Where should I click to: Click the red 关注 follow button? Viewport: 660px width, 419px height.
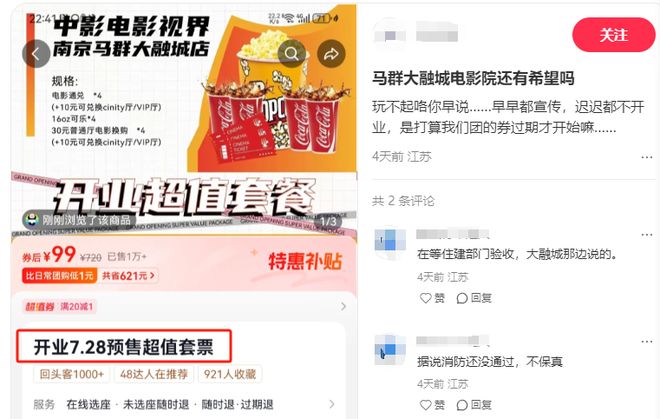click(613, 35)
